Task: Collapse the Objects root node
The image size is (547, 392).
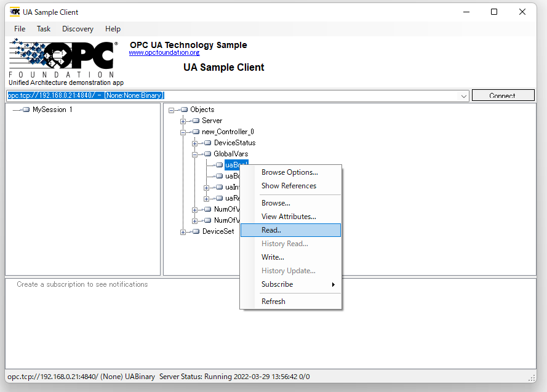Action: pyautogui.click(x=171, y=110)
